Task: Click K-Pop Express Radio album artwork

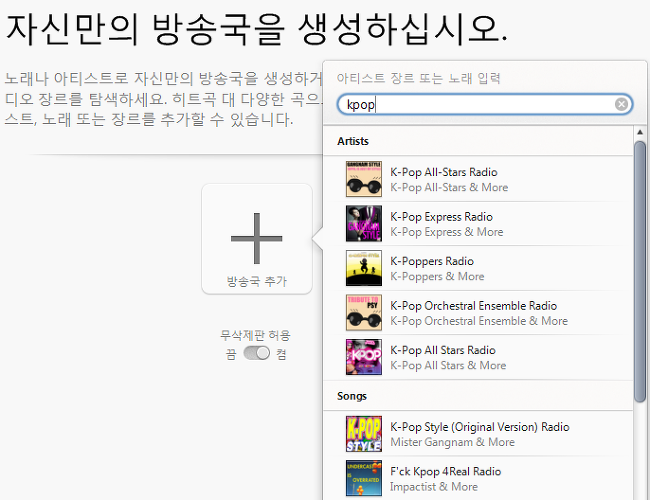Action: click(364, 223)
